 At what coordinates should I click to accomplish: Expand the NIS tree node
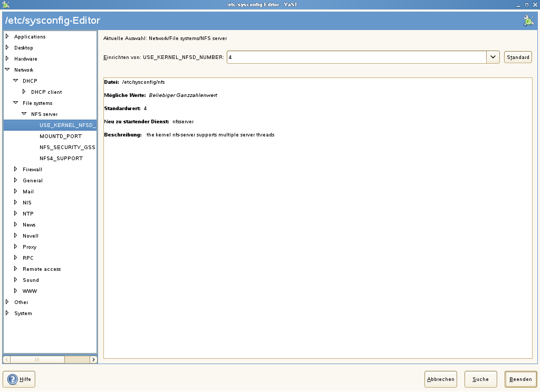pos(15,202)
